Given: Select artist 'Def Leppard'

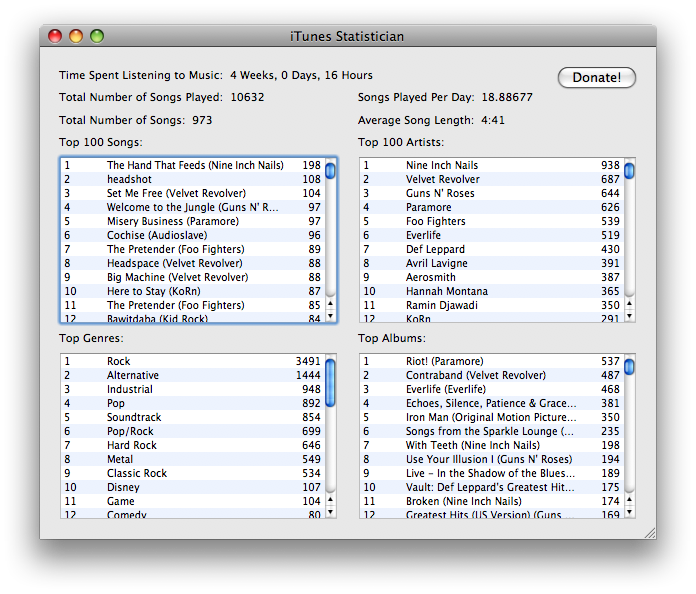Looking at the screenshot, I should tap(492, 249).
